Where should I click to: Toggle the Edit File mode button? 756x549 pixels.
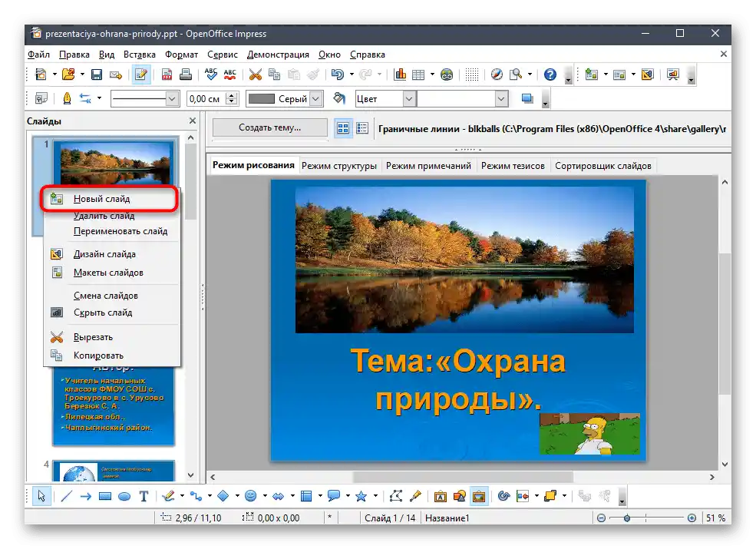140,74
